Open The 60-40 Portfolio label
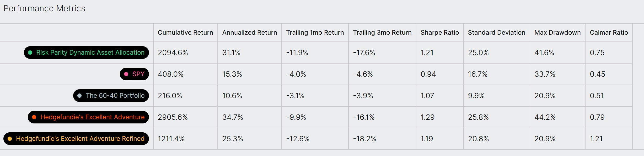Viewport: 644px width, 156px height. [x=111, y=96]
